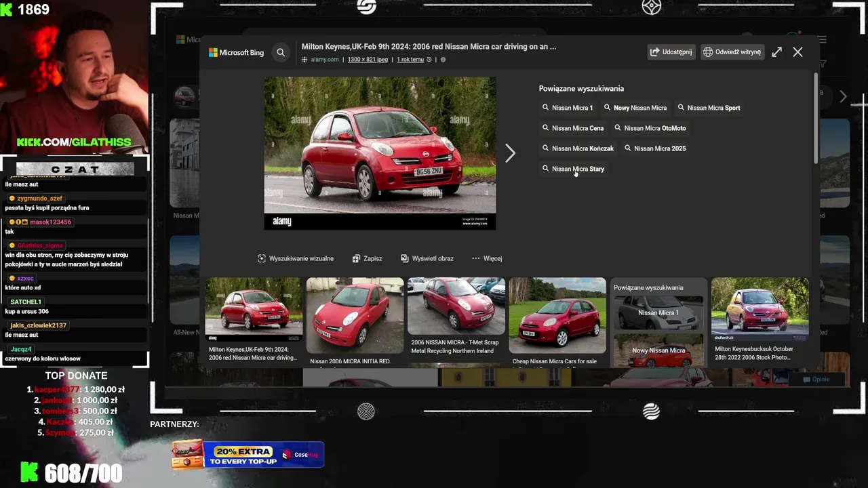Screen dimensions: 868x488
Task: Go to next image with right chevron
Action: [x=510, y=153]
